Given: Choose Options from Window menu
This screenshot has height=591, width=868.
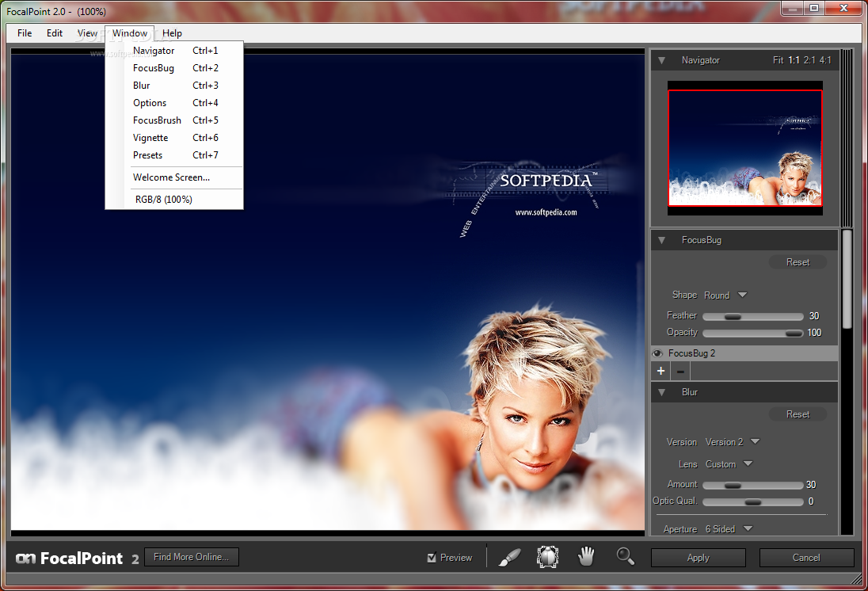Looking at the screenshot, I should point(174,103).
